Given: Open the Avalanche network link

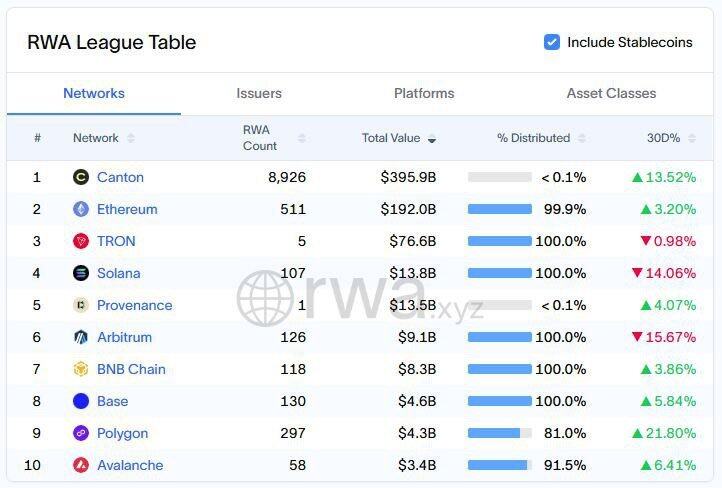Looking at the screenshot, I should [x=130, y=465].
